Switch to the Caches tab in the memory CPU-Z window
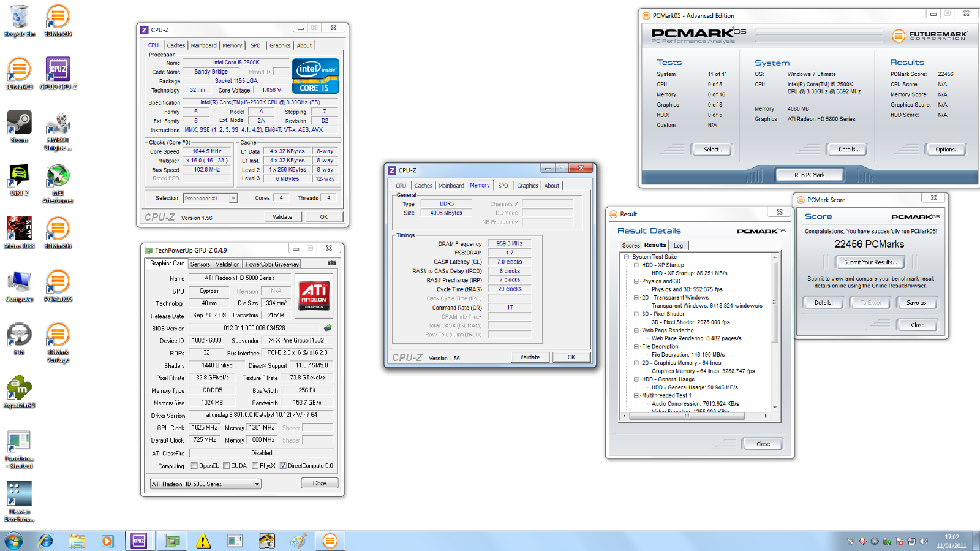 (423, 186)
